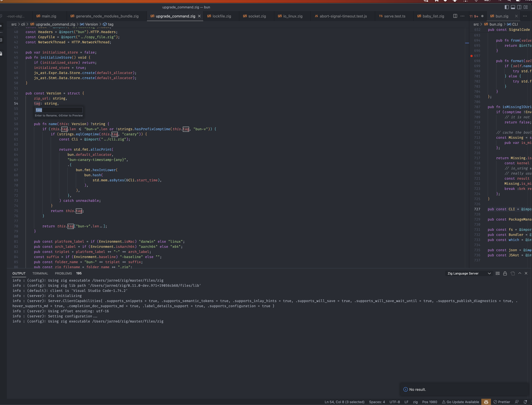Open the TERMINAL panel tab
The height and width of the screenshot is (405, 532).
pos(40,273)
